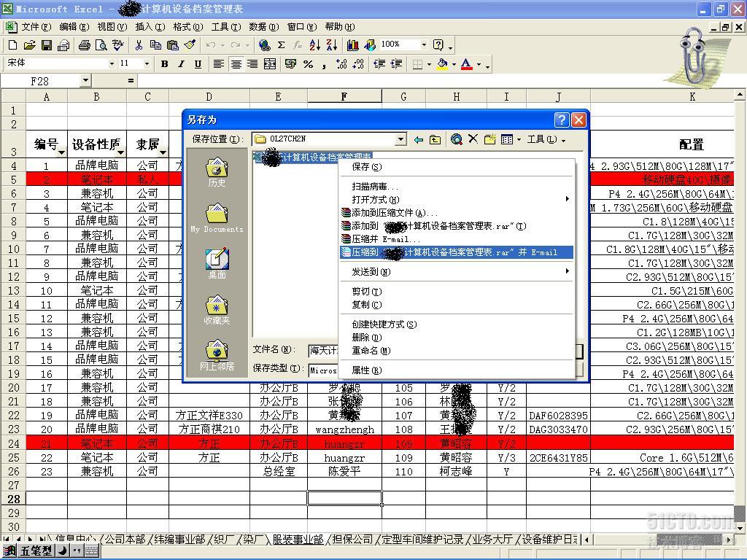Click the Increase Decimal icon
This screenshot has width=747, height=560.
coord(341,64)
